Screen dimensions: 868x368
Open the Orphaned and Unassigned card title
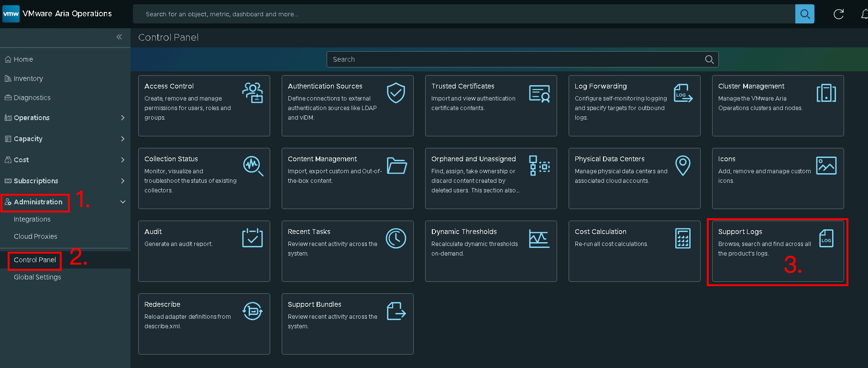(473, 159)
